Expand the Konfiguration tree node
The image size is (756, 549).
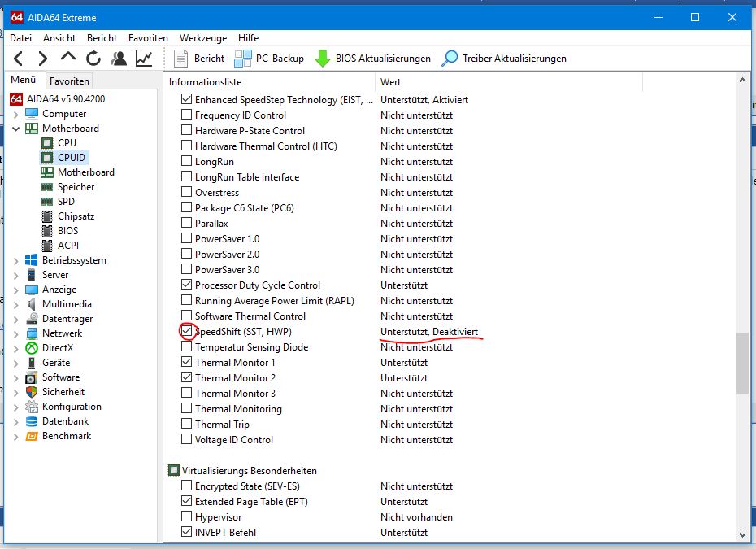pos(16,407)
